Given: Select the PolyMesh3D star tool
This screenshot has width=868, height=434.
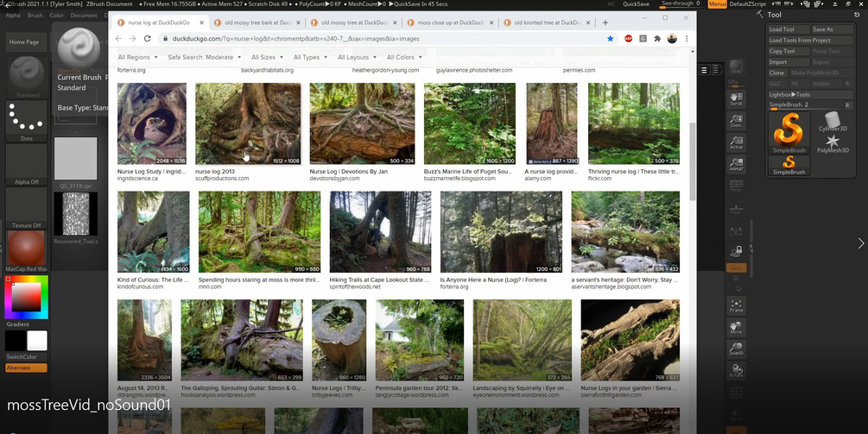Looking at the screenshot, I should [832, 143].
